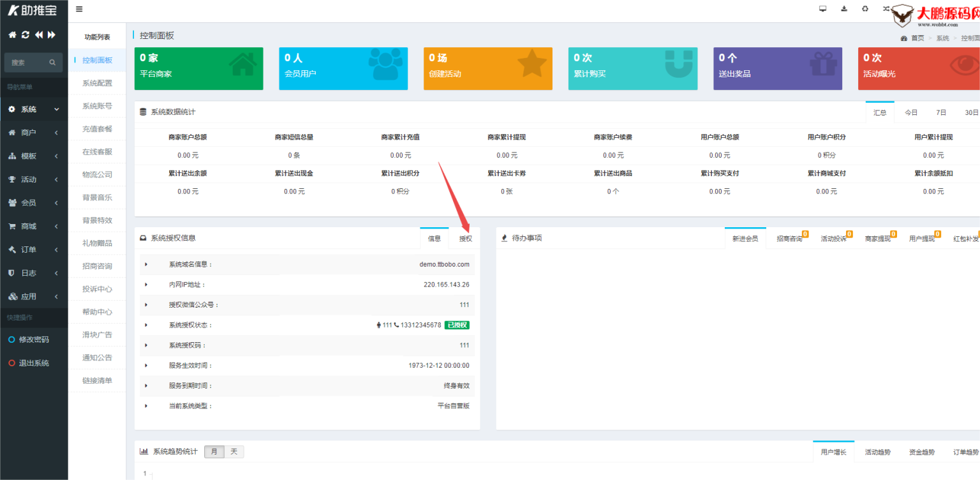Click the shuffle icon in the top toolbar

(886, 9)
